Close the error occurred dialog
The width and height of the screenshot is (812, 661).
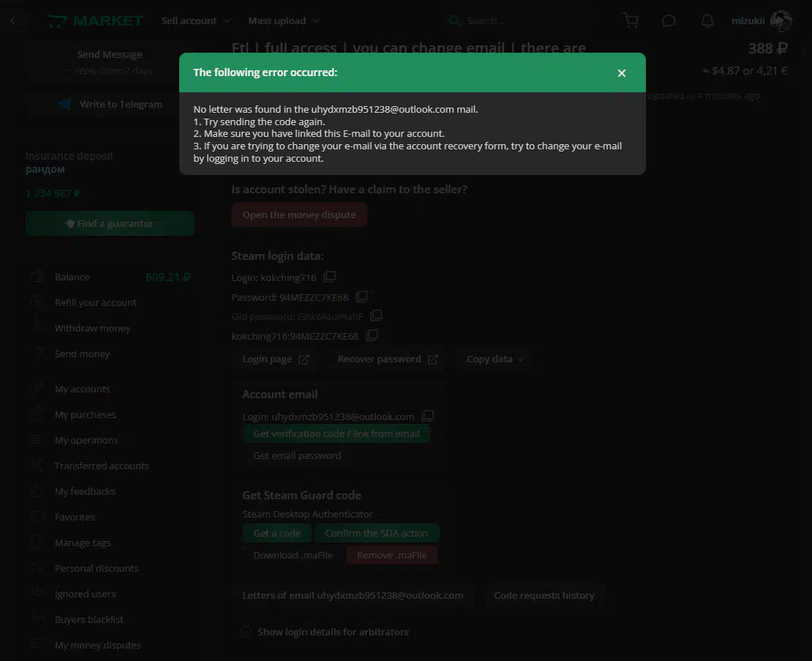[621, 73]
